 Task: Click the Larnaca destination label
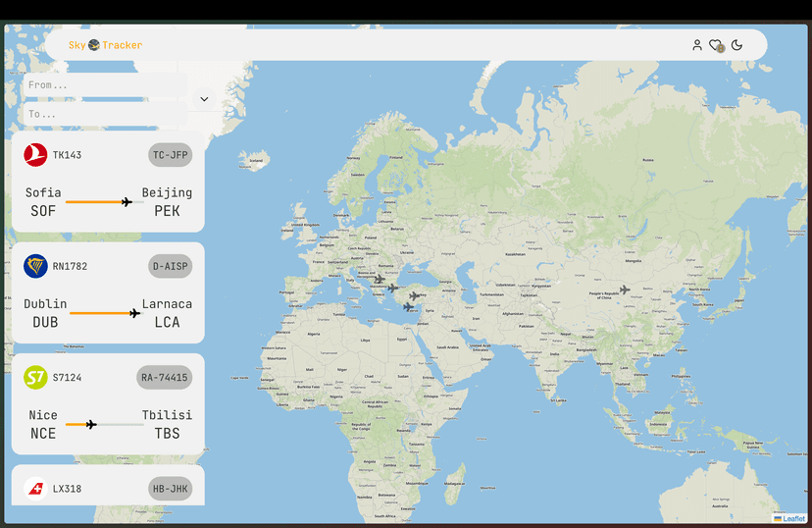click(168, 303)
